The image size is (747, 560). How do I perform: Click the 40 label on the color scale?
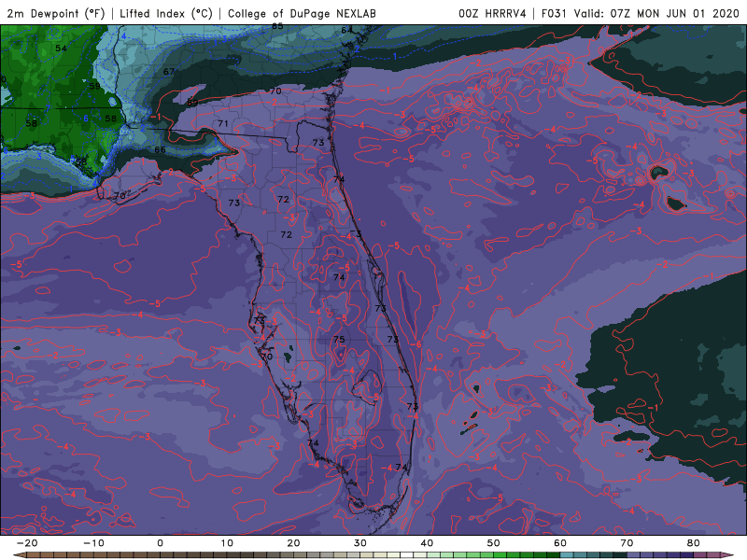427,543
